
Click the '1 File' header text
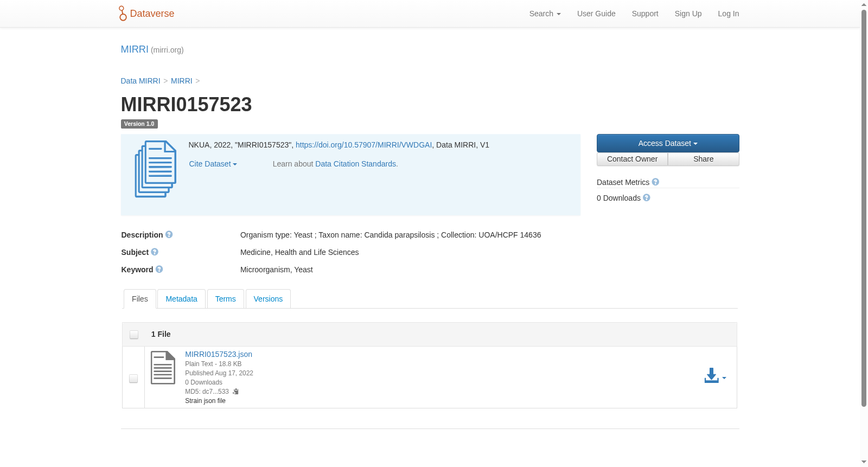pos(161,334)
